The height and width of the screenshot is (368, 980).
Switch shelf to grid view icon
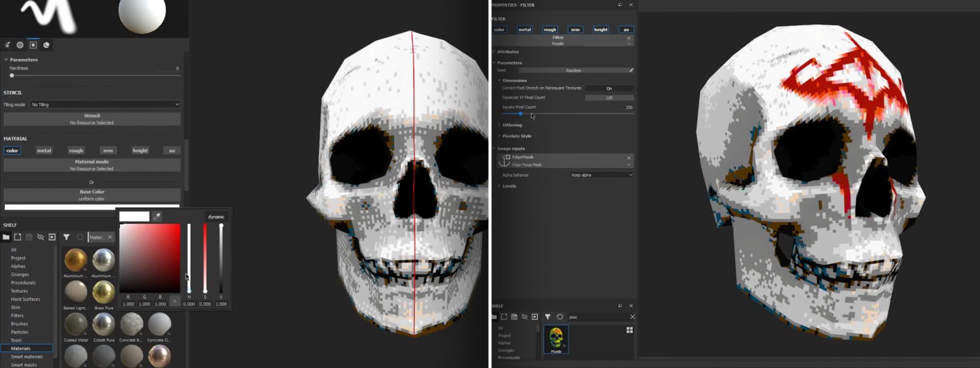pos(629,330)
